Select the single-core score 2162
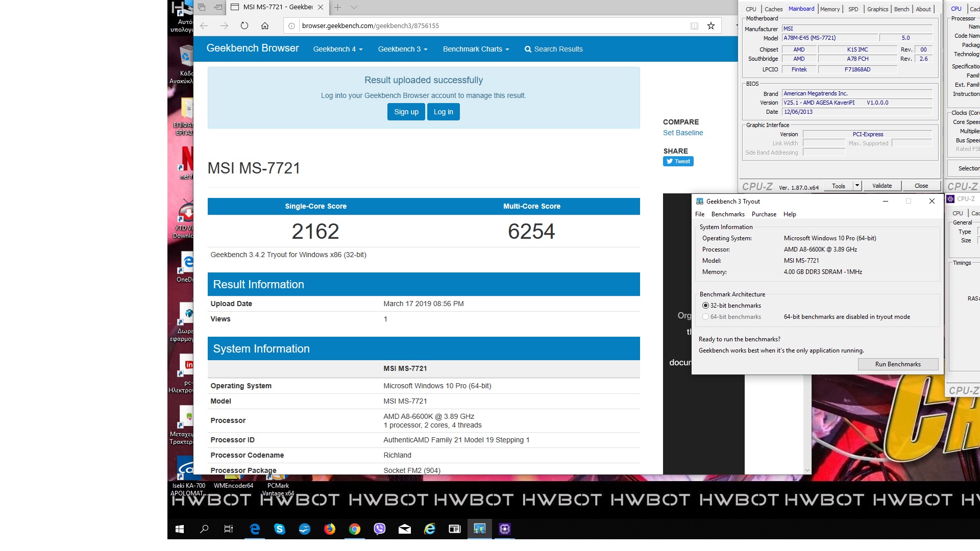This screenshot has width=980, height=551. click(315, 232)
